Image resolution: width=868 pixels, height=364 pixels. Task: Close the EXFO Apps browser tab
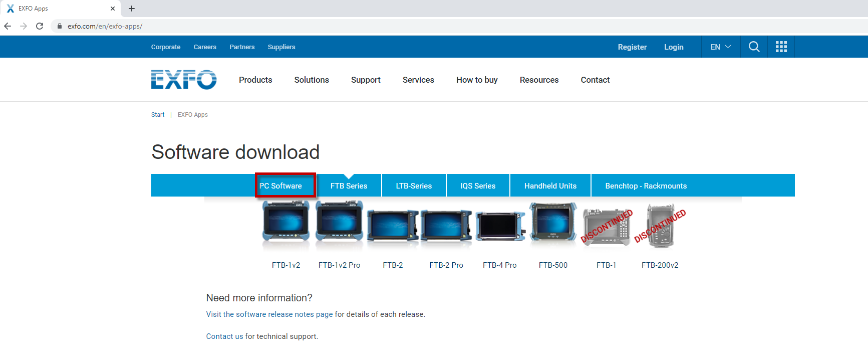click(113, 9)
